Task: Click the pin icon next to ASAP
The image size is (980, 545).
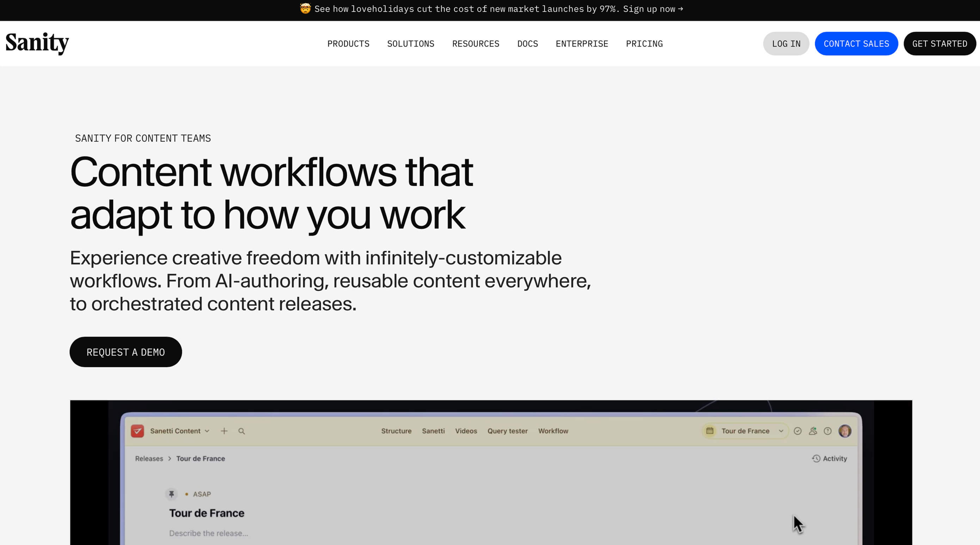Action: (172, 494)
